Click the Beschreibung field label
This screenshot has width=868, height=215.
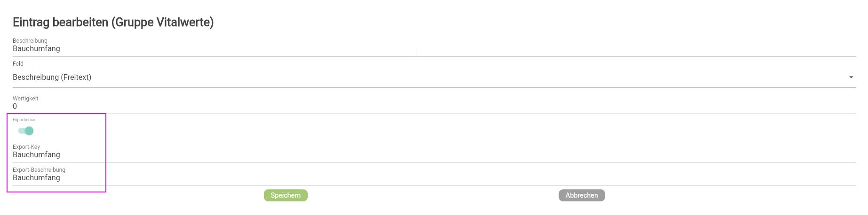point(30,41)
